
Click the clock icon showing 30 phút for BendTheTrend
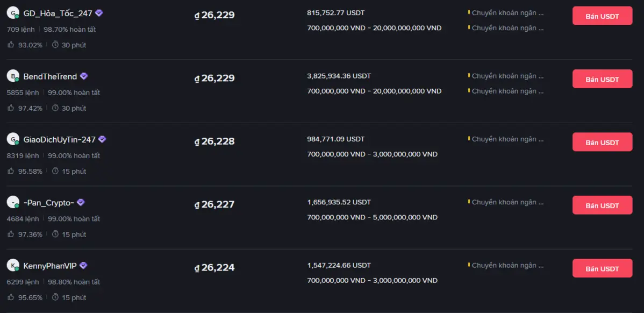click(55, 108)
